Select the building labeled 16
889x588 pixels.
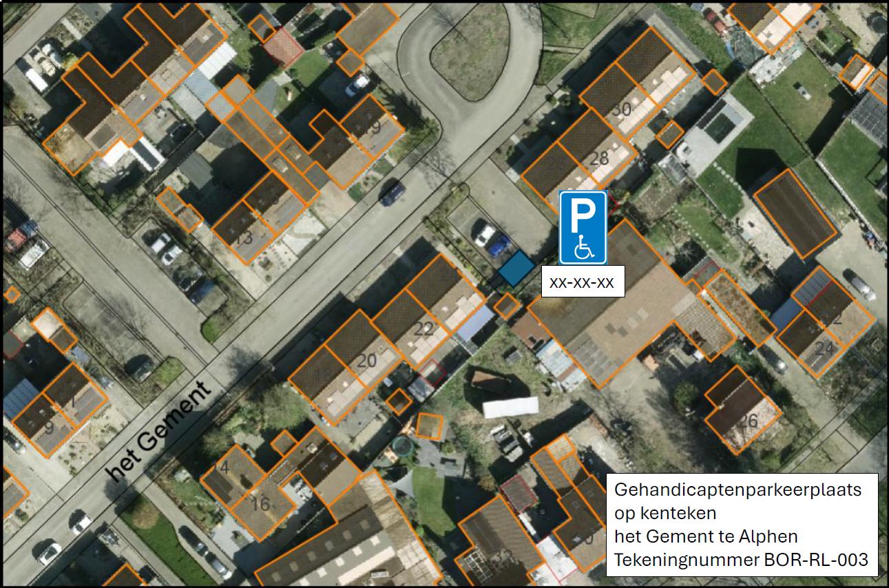pyautogui.click(x=260, y=504)
